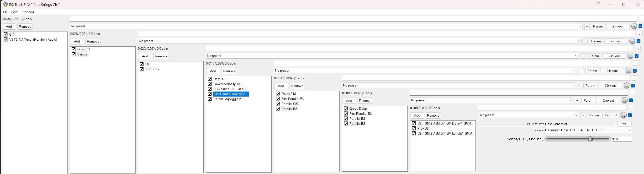Viewport: 644px width, 174px height.
Task: Param button in the 1 in 1 out row
Action: coord(594,115)
